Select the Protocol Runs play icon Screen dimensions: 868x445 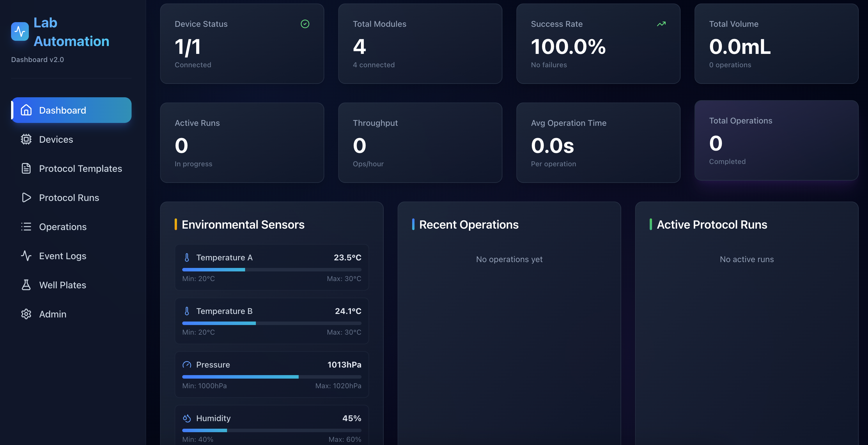26,197
